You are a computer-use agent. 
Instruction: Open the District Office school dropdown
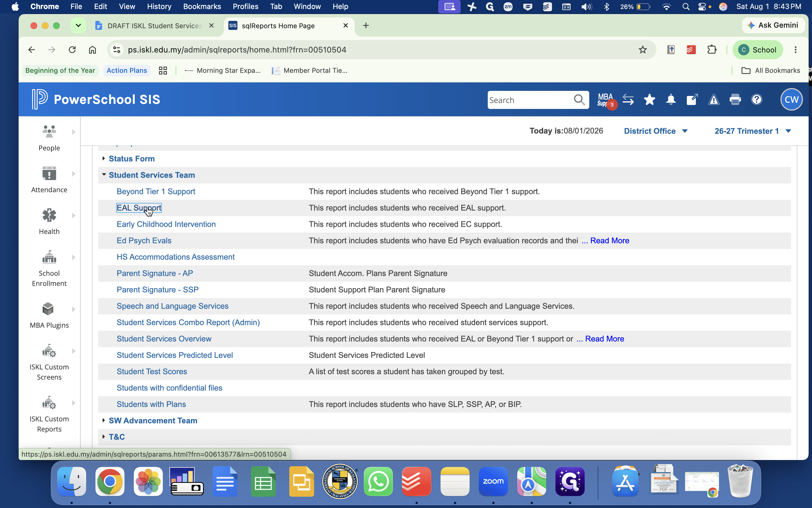656,131
